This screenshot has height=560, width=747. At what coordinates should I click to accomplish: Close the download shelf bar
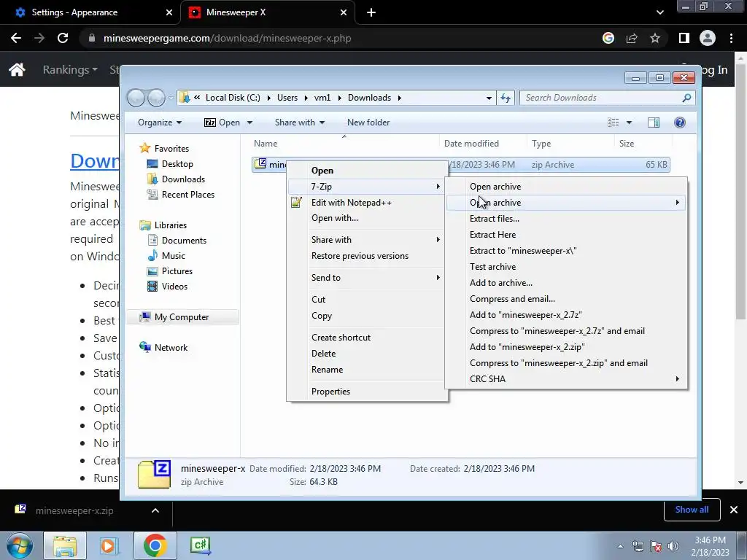coord(734,510)
